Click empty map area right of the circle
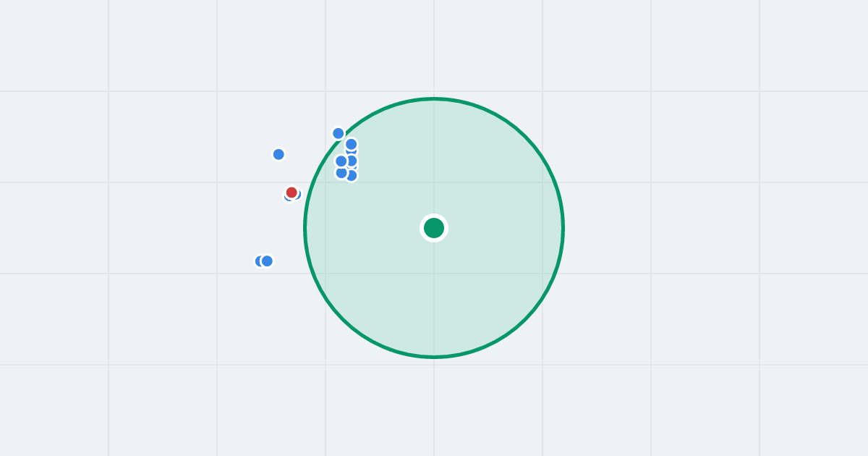The image size is (868, 456). click(x=687, y=228)
